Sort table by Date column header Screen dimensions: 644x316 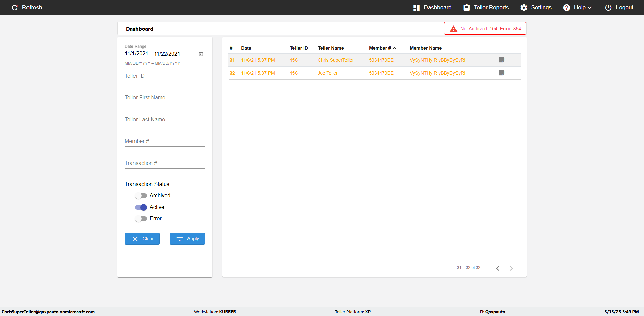[x=246, y=48]
